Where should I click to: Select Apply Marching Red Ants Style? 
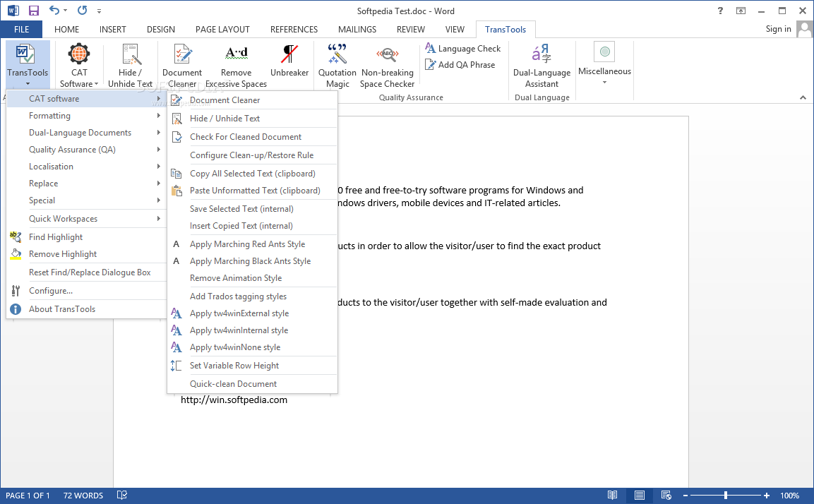coord(252,244)
